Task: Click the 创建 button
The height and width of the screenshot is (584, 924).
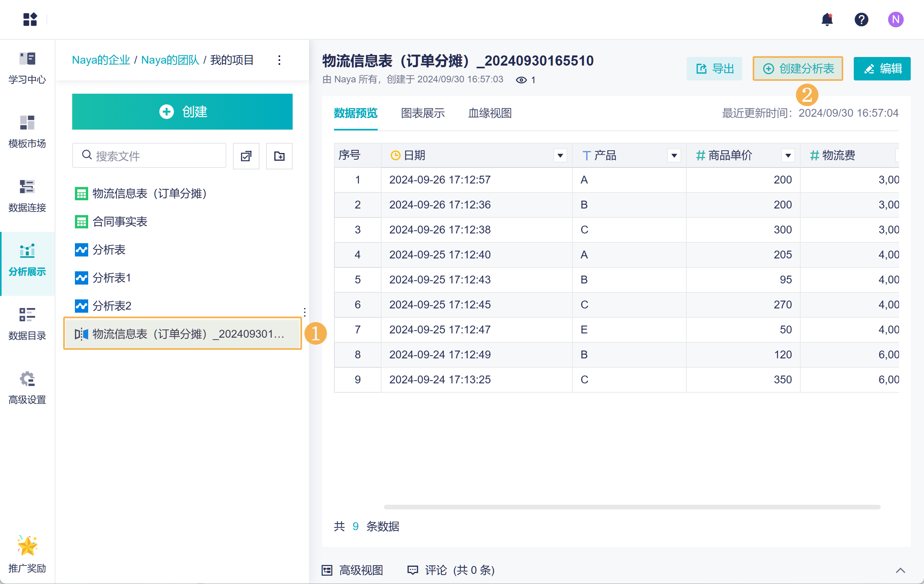Action: tap(182, 112)
